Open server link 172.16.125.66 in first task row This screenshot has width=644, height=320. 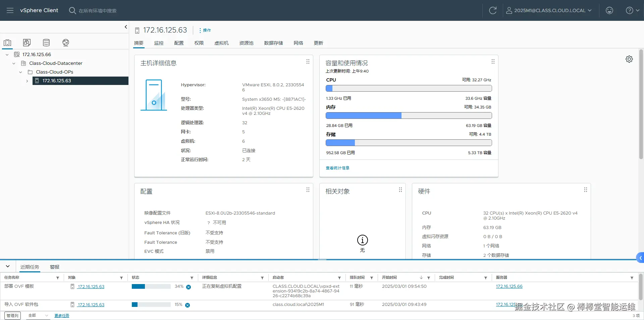point(509,286)
